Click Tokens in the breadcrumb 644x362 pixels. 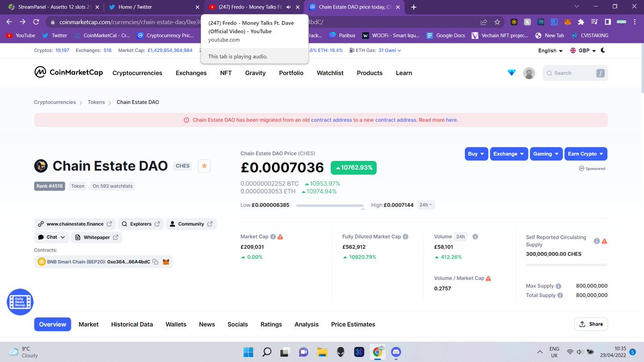tap(96, 102)
